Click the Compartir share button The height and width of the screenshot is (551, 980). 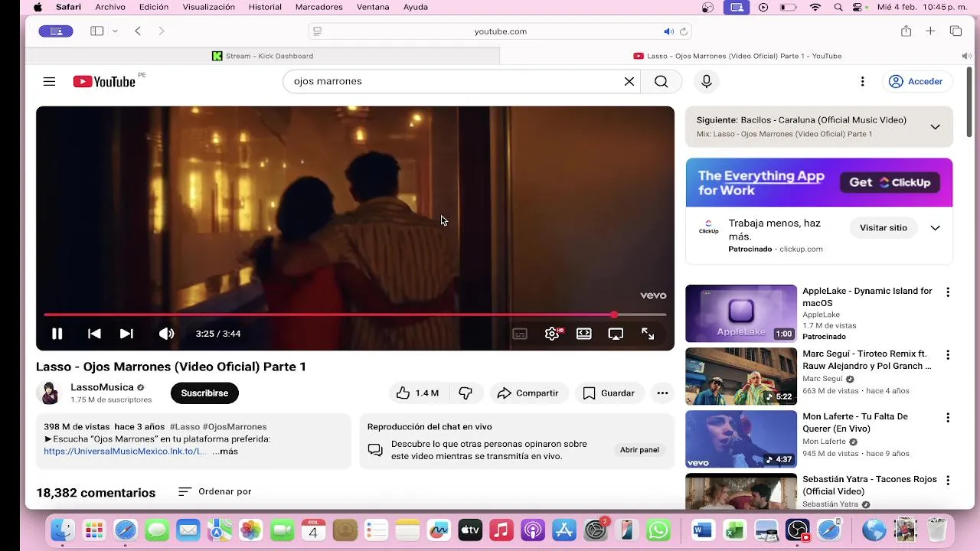528,393
